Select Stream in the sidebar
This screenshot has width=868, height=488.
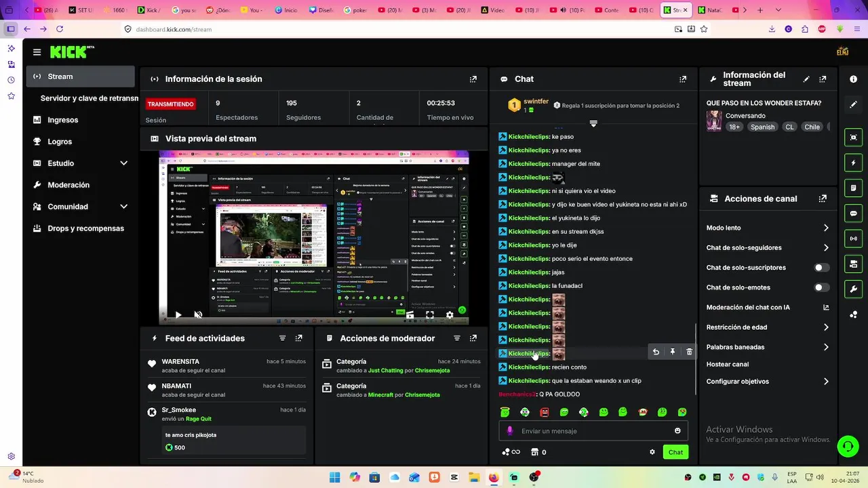[x=81, y=77]
